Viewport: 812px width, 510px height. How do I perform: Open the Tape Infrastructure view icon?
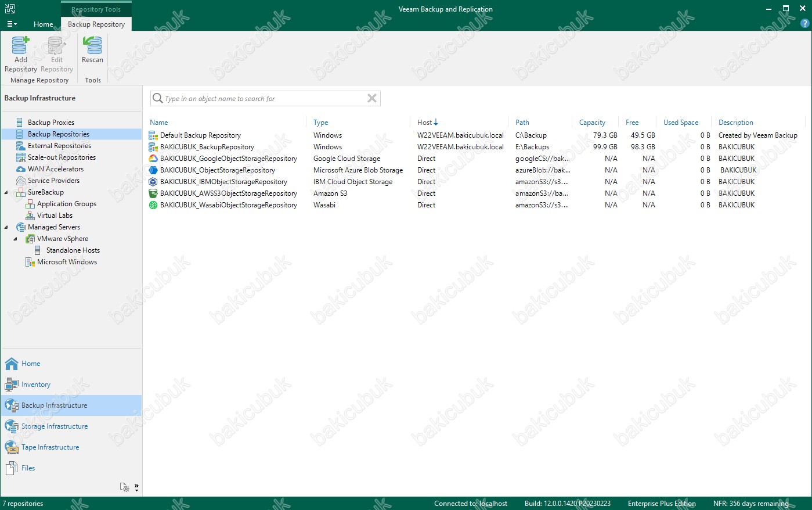coord(12,447)
